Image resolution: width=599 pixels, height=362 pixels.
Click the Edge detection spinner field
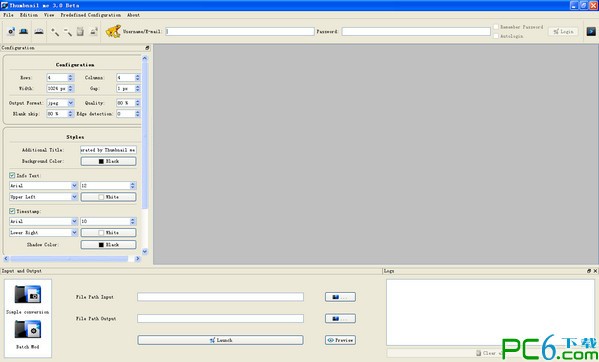click(128, 114)
